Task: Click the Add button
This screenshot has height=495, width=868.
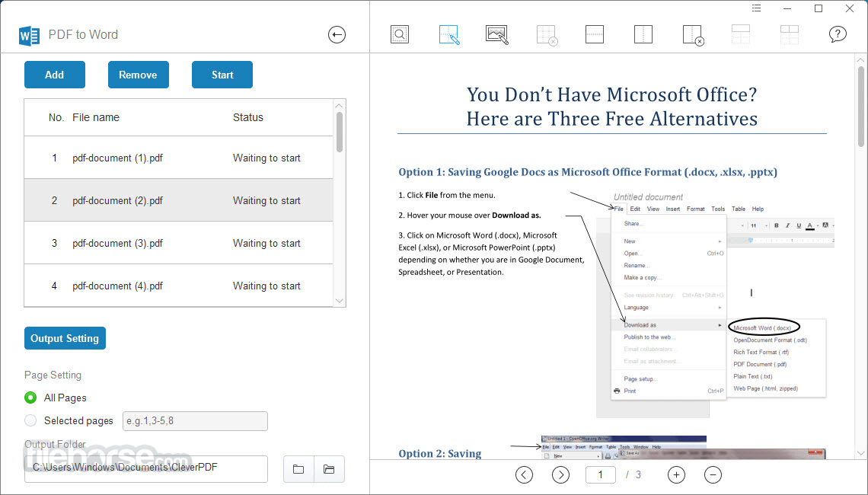Action: [55, 75]
